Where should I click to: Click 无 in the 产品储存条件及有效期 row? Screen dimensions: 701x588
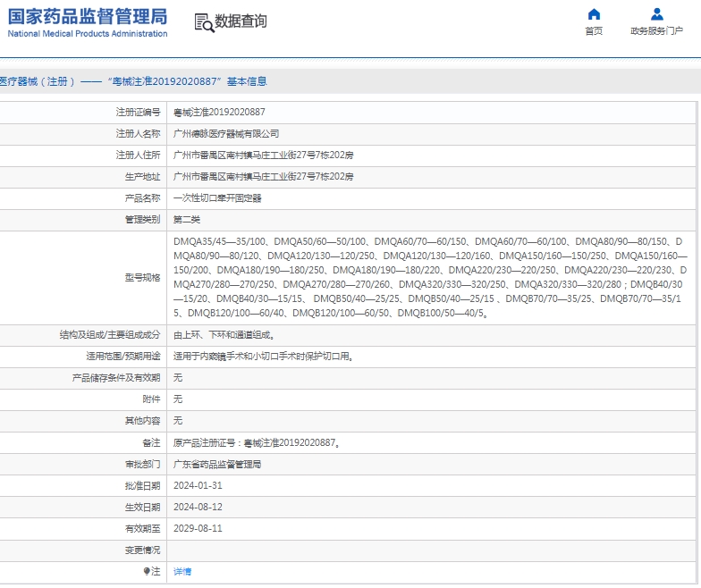pyautogui.click(x=178, y=377)
